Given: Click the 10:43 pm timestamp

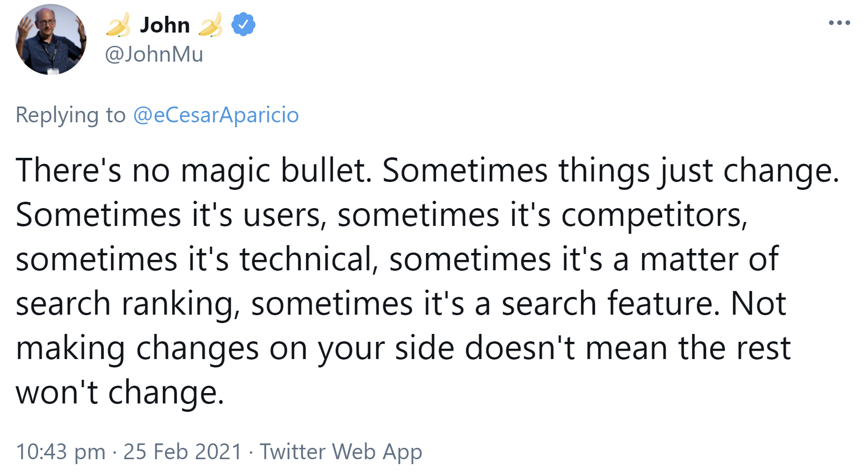Looking at the screenshot, I should pyautogui.click(x=61, y=451).
